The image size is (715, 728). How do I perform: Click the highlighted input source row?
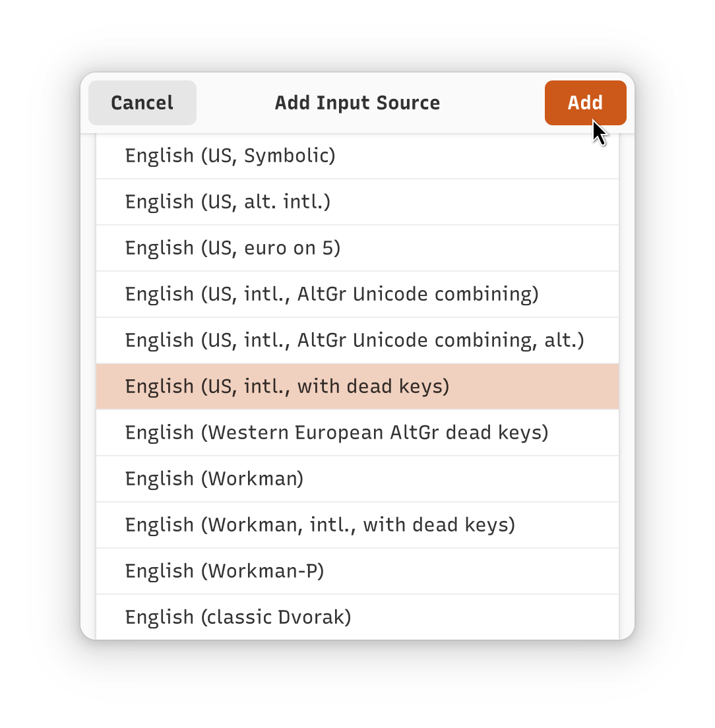(x=357, y=386)
